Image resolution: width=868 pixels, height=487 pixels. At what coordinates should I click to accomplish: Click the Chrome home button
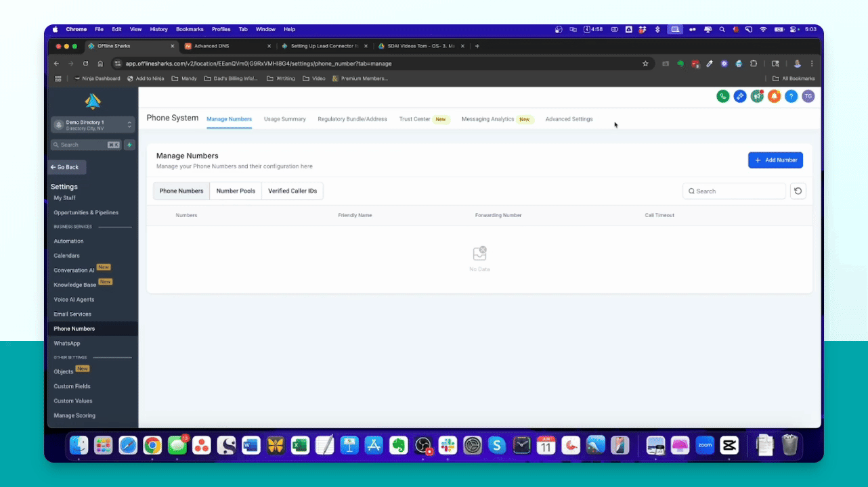tap(100, 64)
